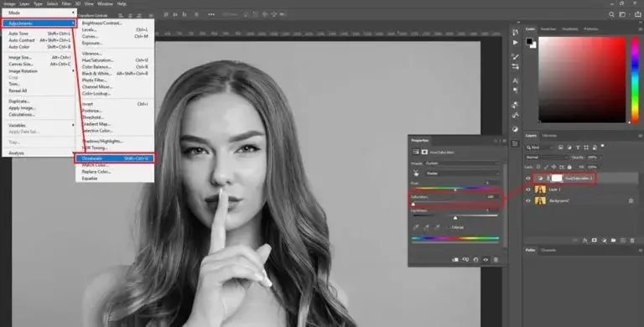Lock all padlock icon in Layers
The image size is (644, 327).
coord(569,167)
